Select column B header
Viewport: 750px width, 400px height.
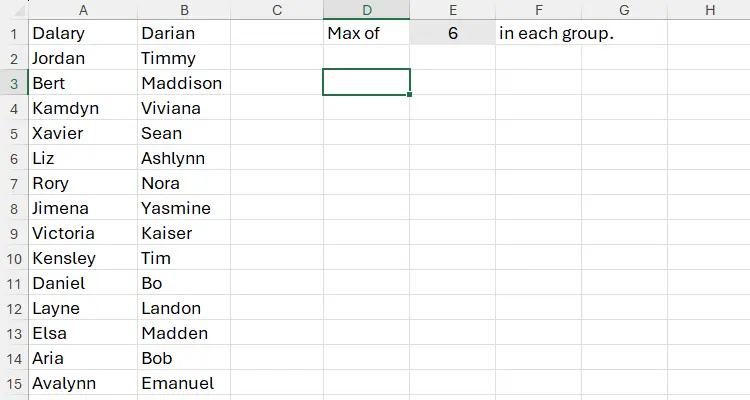(184, 10)
